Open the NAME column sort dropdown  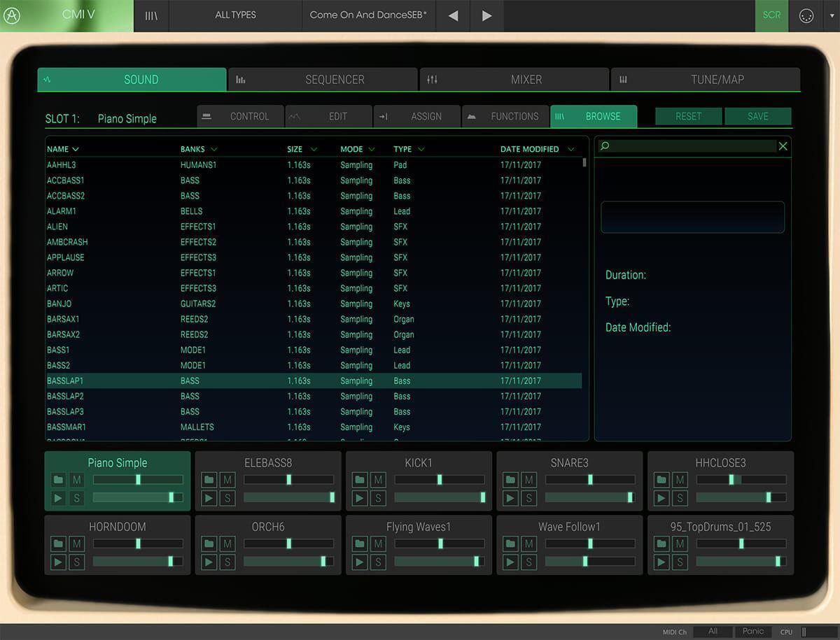click(x=74, y=149)
